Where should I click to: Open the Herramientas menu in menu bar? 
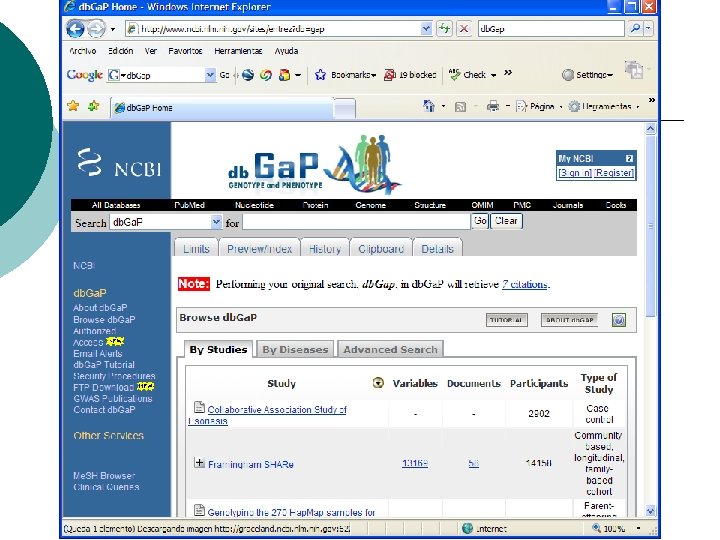tap(238, 51)
